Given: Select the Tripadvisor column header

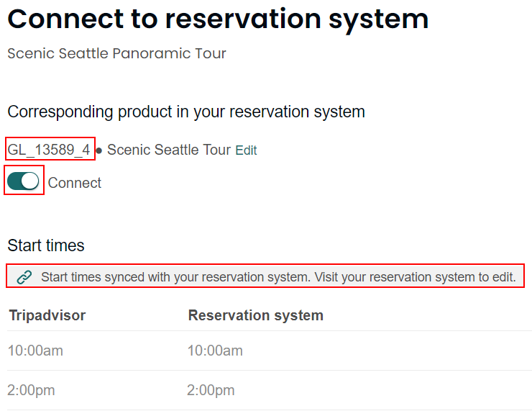Looking at the screenshot, I should [x=47, y=315].
